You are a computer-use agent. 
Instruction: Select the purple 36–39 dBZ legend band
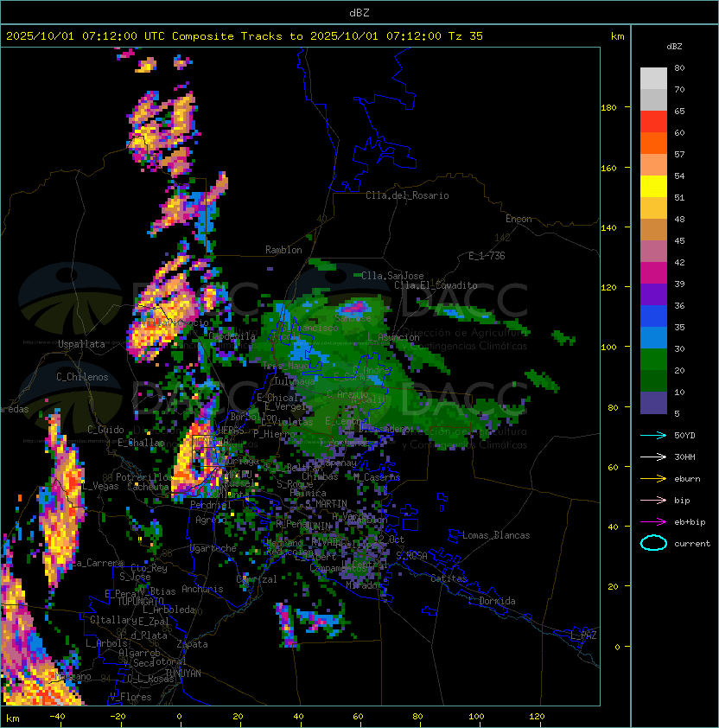(653, 295)
